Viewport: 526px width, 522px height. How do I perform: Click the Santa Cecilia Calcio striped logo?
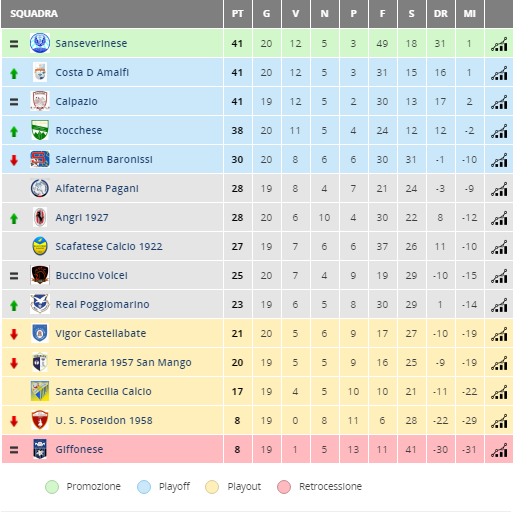[x=40, y=391]
